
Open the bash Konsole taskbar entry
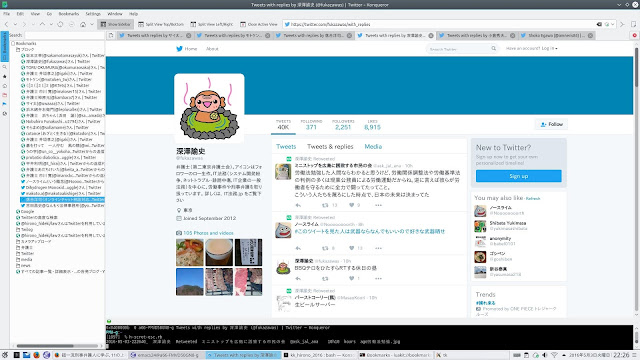[320, 355]
